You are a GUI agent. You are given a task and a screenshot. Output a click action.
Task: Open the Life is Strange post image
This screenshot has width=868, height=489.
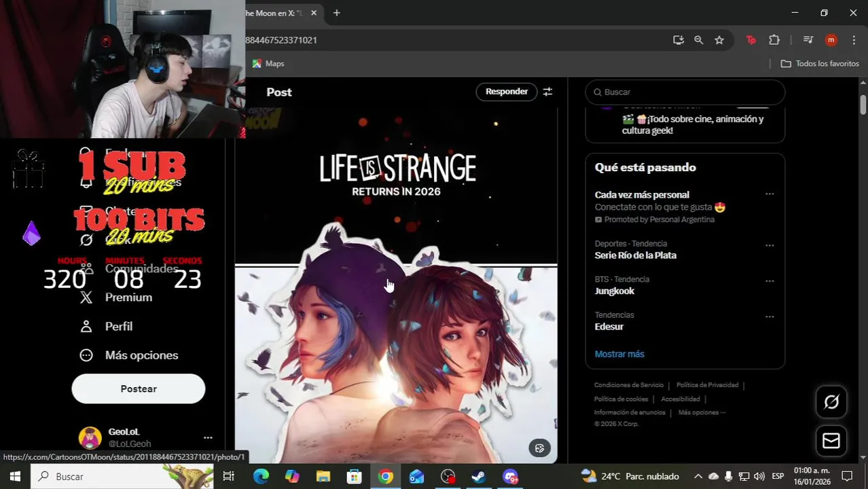point(396,285)
